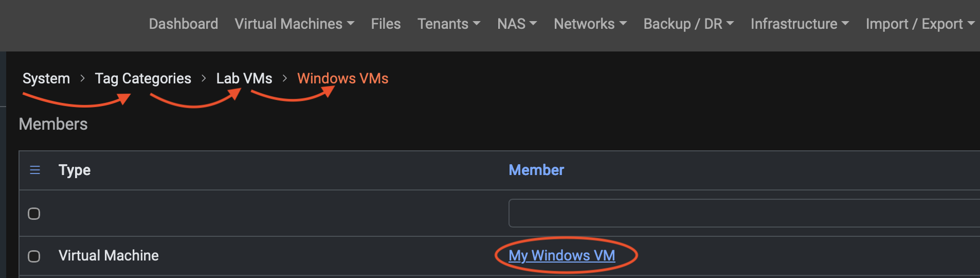
Task: Expand the Backup / DR menu
Action: click(x=688, y=24)
